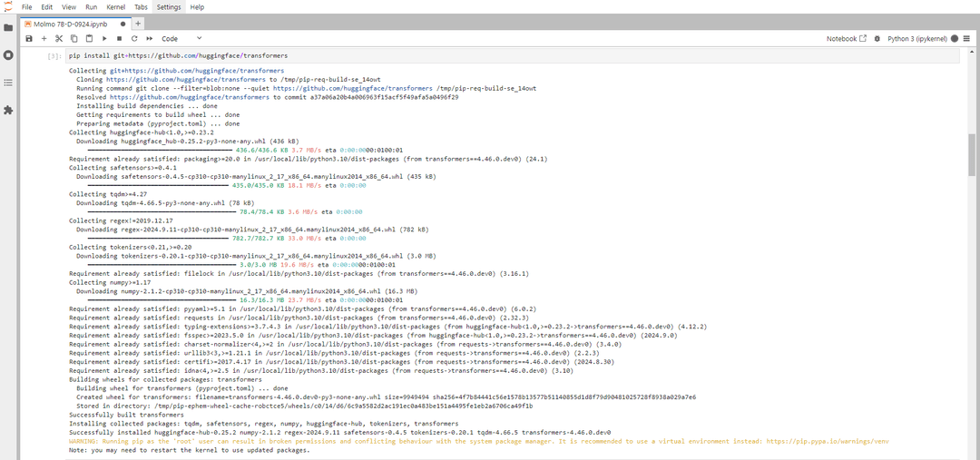980x460 pixels.
Task: Open the toolbar hamburger menu icon
Action: [967, 39]
